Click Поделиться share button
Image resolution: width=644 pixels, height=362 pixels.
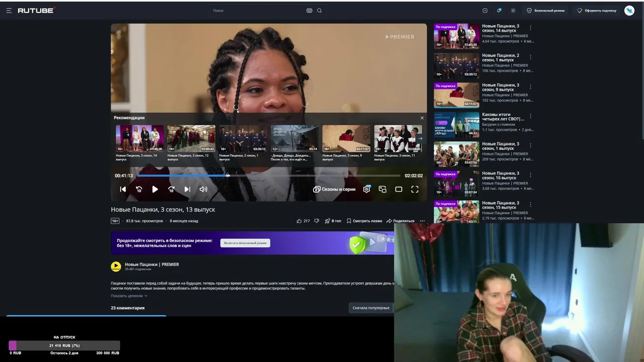pos(400,221)
